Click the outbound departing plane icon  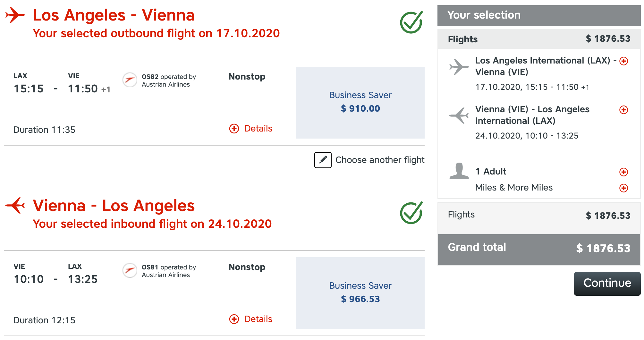pos(15,15)
